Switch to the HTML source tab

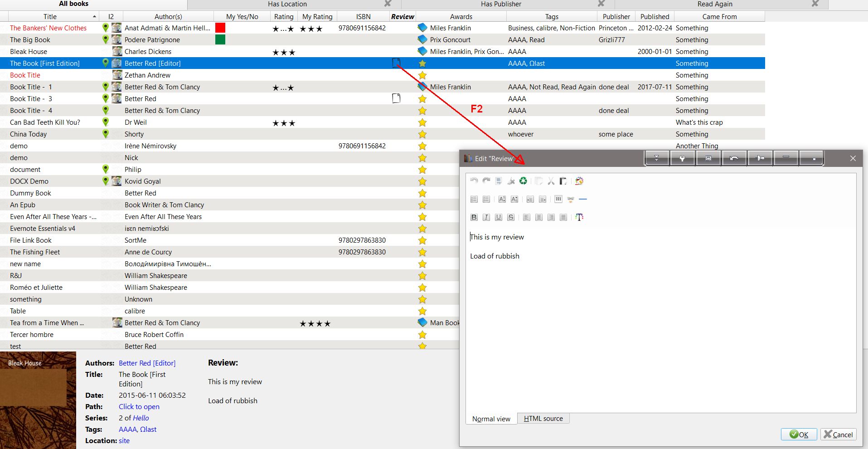pyautogui.click(x=543, y=419)
